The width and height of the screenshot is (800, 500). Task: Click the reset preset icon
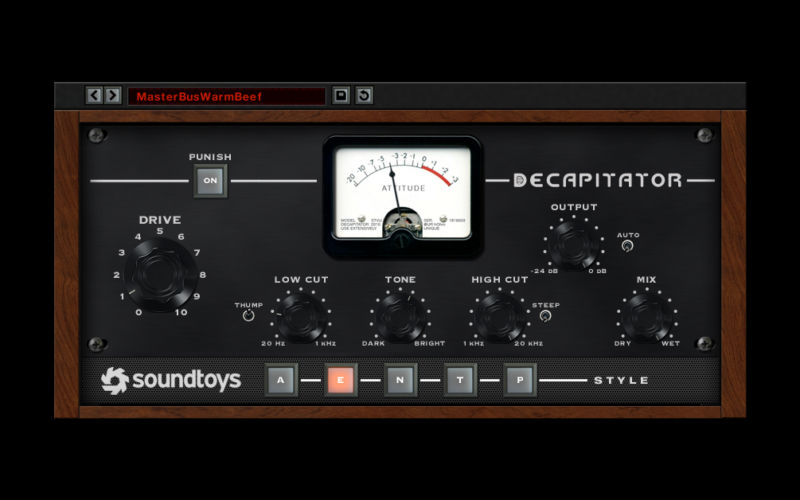pos(364,96)
